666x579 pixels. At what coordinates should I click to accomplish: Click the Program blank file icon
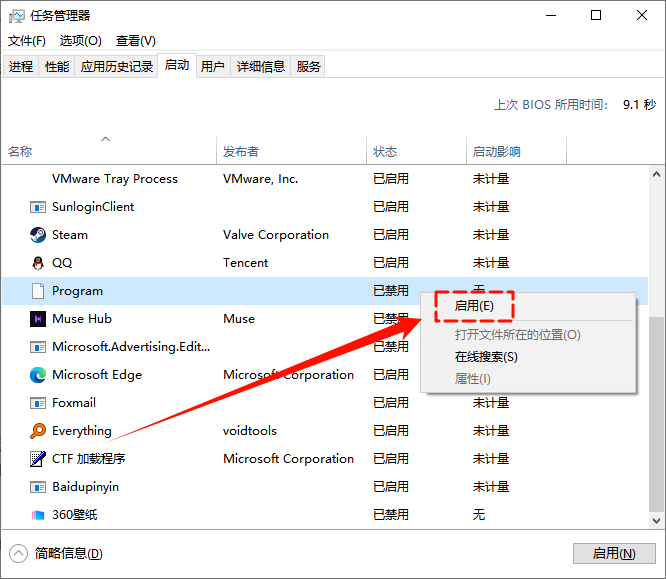coord(38,291)
